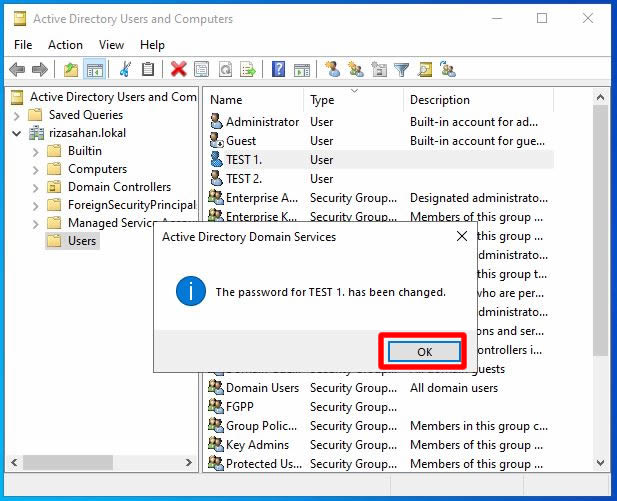Click the Cut scissors icon
The height and width of the screenshot is (501, 617).
125,70
